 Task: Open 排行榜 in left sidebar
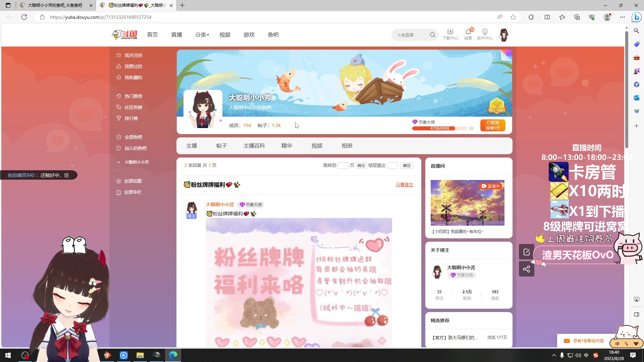click(x=131, y=118)
